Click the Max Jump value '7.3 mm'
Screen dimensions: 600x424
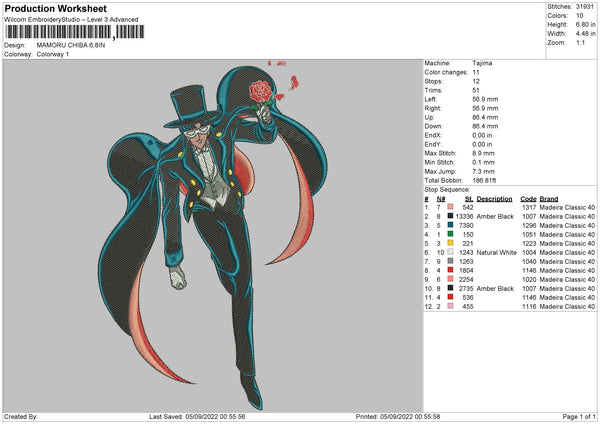(483, 171)
